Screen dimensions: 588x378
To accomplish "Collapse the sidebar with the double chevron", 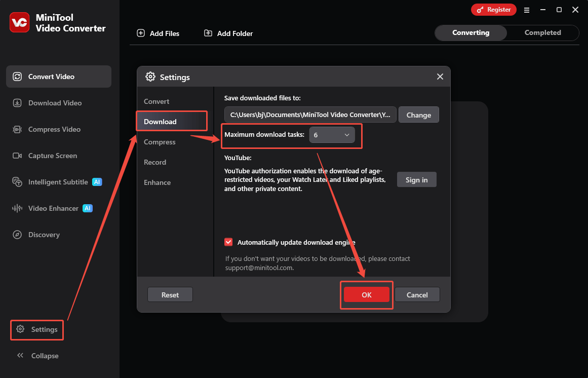I will tap(20, 356).
